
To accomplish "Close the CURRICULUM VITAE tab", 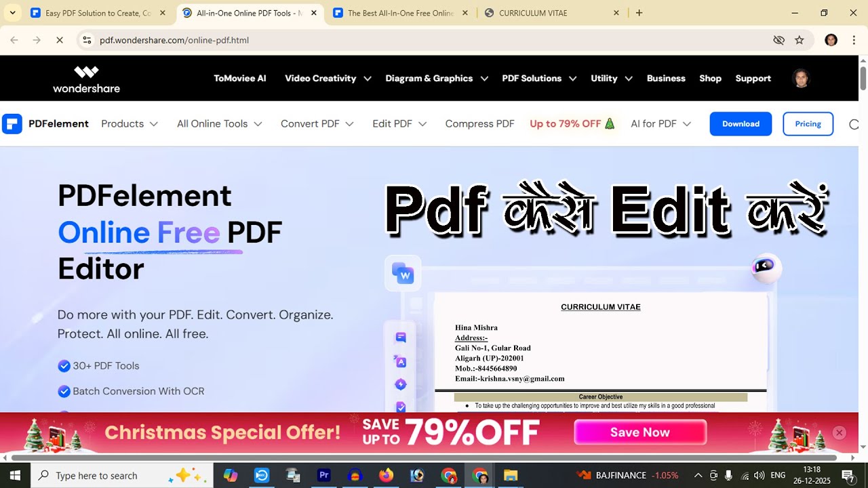I will click(616, 13).
